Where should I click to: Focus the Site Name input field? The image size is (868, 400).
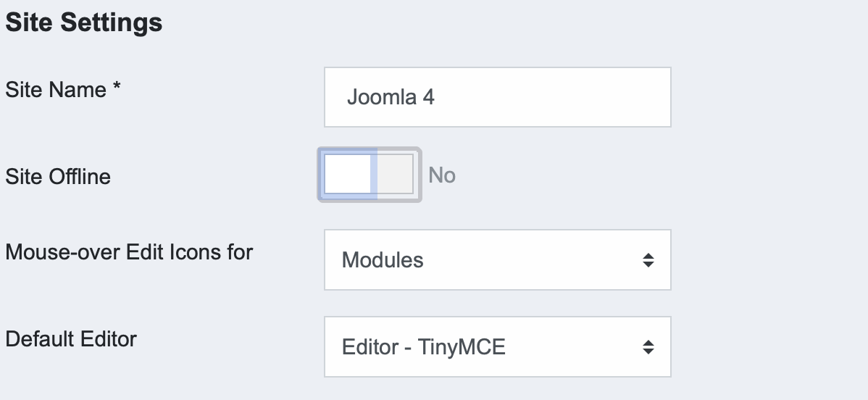pos(497,97)
